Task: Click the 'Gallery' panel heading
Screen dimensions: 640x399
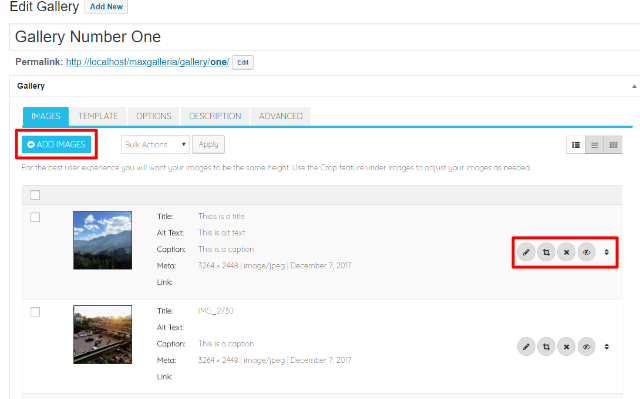Action: [x=31, y=86]
